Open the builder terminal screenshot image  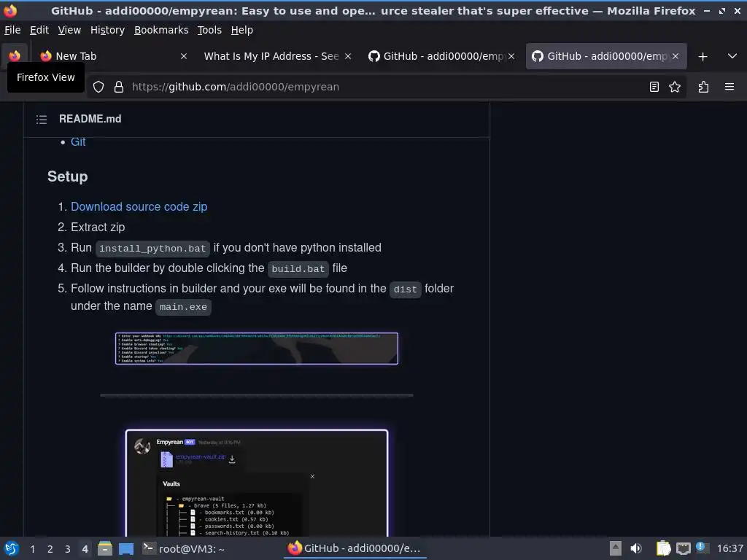pyautogui.click(x=257, y=349)
